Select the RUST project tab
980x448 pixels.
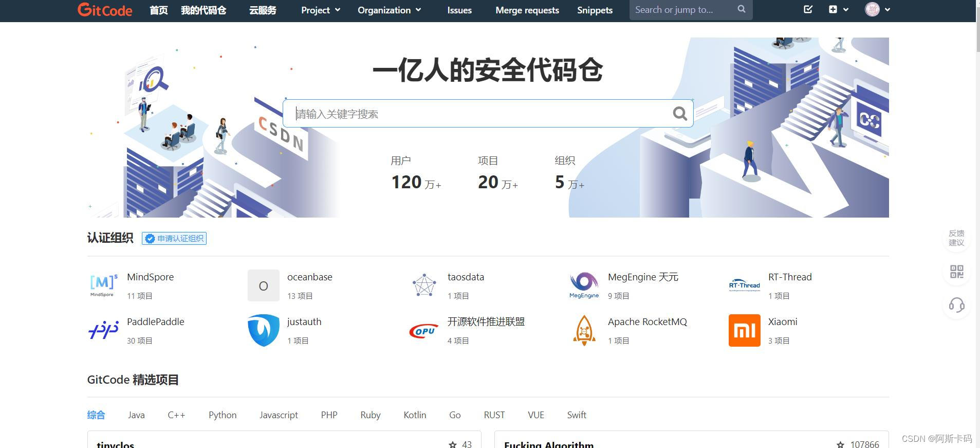494,415
